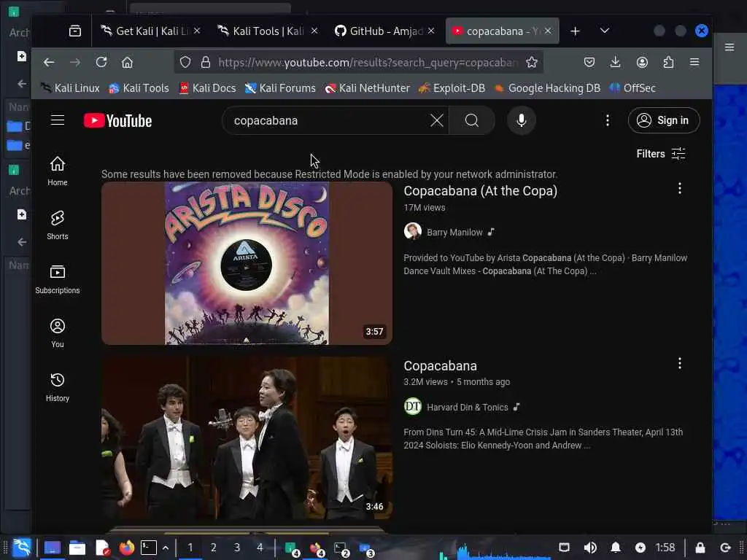Open Shorts from the sidebar
Viewport: 747px width, 560px height.
point(57,225)
